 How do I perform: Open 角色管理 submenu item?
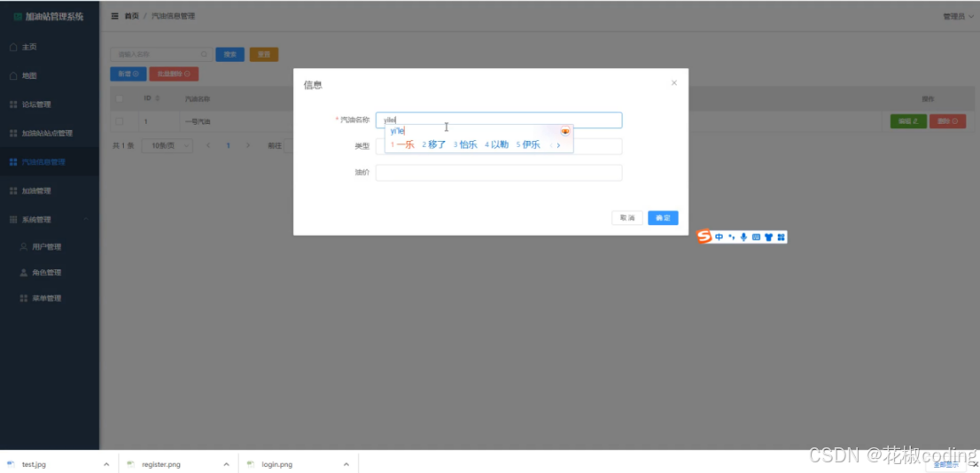pos(50,273)
